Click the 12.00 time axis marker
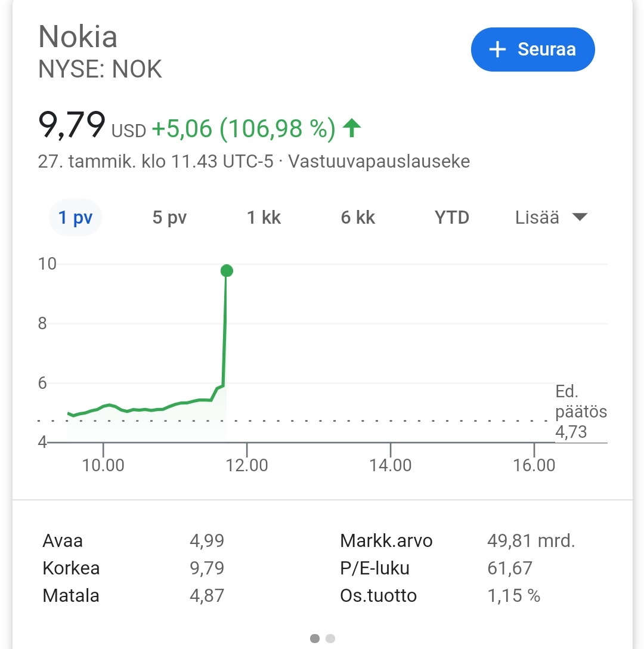Image resolution: width=644 pixels, height=649 pixels. [247, 465]
